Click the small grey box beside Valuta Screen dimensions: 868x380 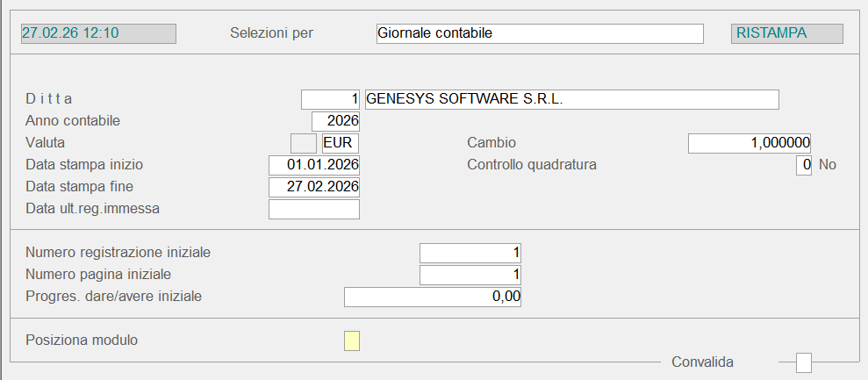point(303,143)
